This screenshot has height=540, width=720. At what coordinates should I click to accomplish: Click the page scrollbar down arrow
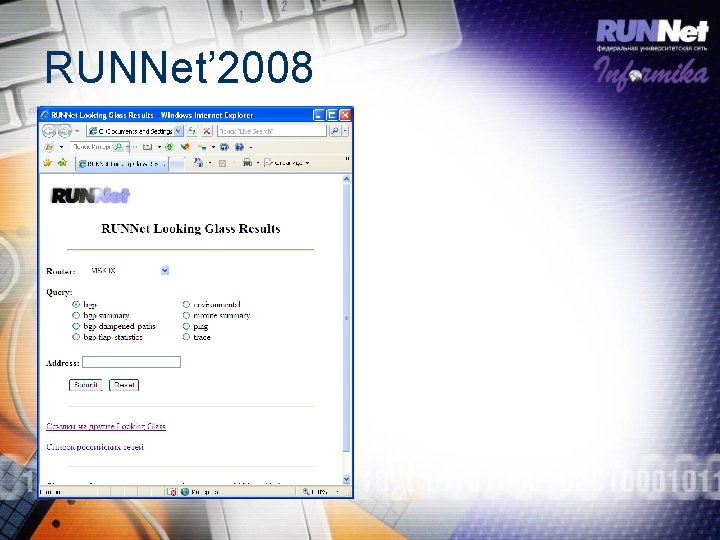pyautogui.click(x=347, y=479)
